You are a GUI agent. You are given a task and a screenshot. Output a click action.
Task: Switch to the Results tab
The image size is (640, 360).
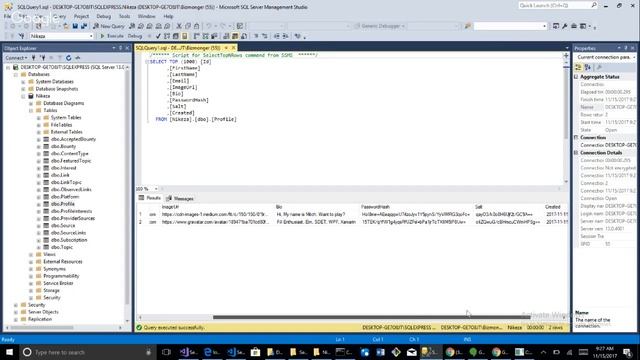tap(150, 198)
